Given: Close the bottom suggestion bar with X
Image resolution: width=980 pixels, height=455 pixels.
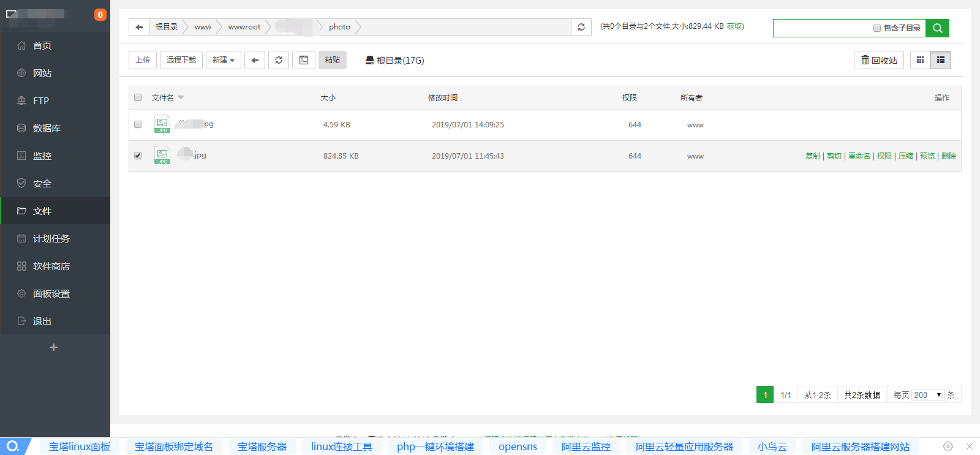Looking at the screenshot, I should (969, 446).
